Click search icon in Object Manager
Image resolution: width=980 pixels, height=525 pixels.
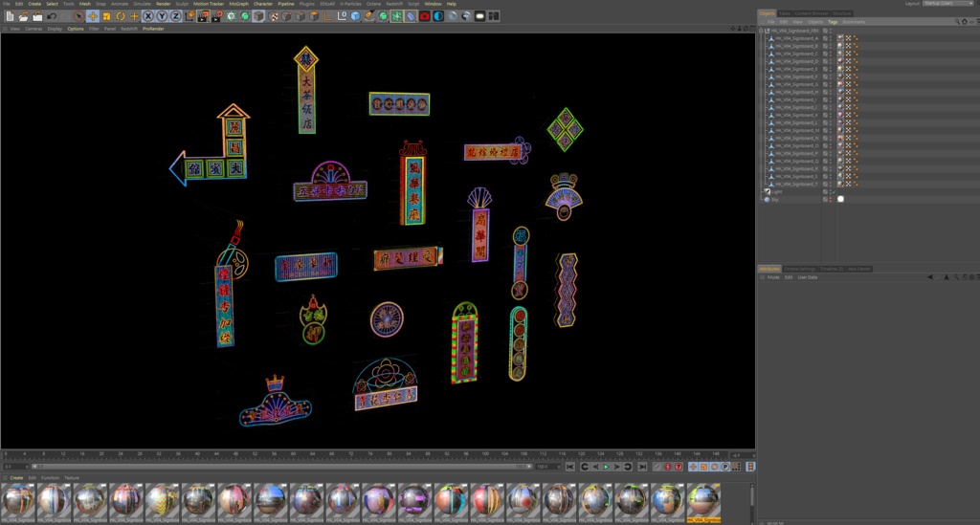click(x=957, y=22)
